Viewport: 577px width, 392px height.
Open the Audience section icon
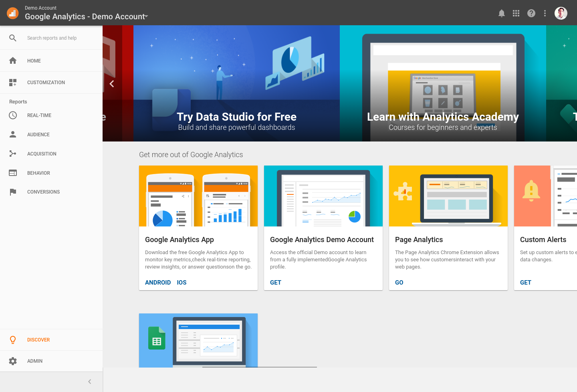(13, 134)
